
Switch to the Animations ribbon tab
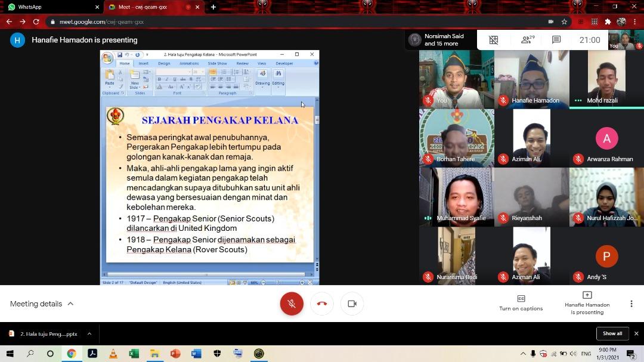click(x=189, y=63)
